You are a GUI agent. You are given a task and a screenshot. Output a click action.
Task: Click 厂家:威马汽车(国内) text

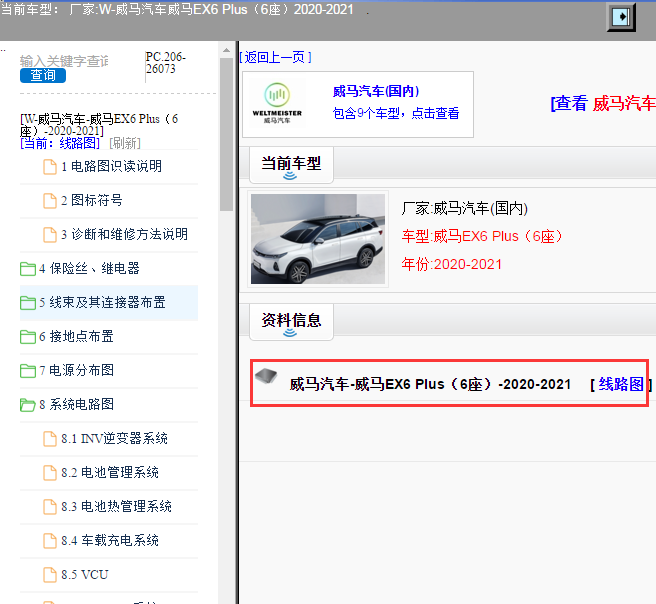464,208
